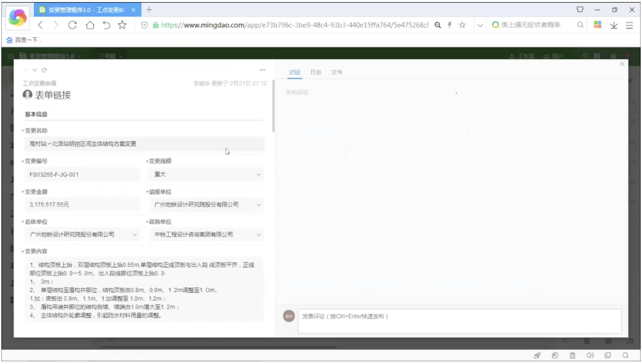Click the 变更名称 input field
This screenshot has height=364, width=642.
pyautogui.click(x=144, y=144)
